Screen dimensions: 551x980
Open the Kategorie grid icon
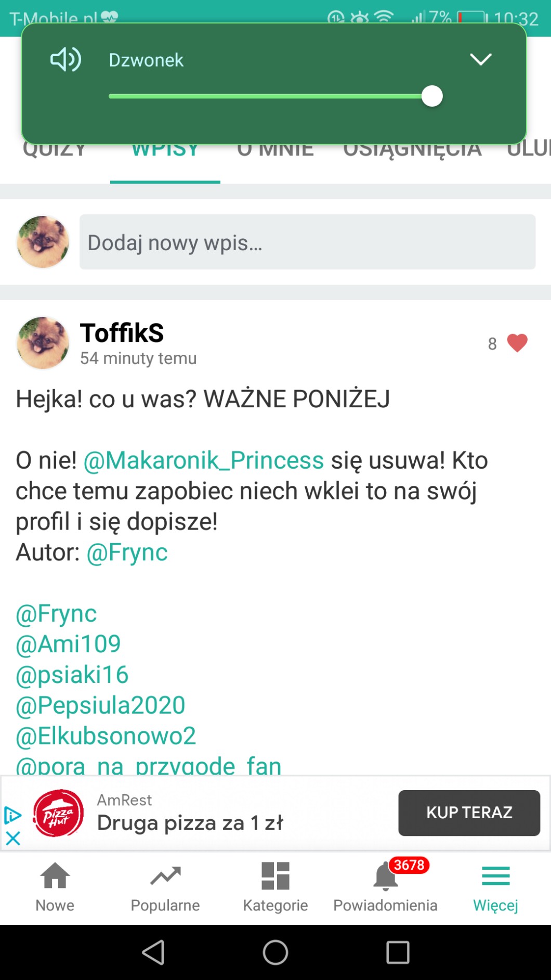coord(275,877)
